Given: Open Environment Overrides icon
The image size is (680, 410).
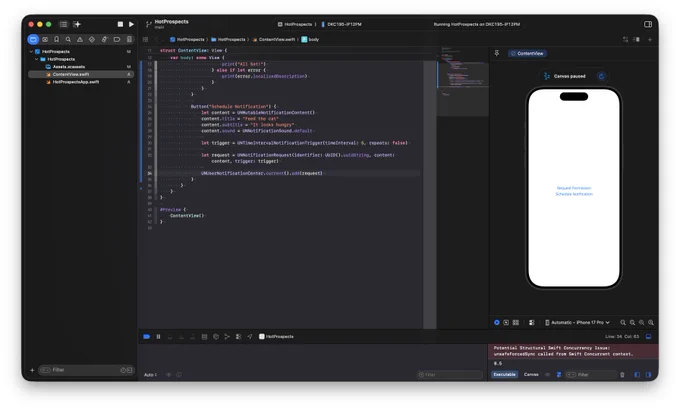Looking at the screenshot, I should pos(238,337).
